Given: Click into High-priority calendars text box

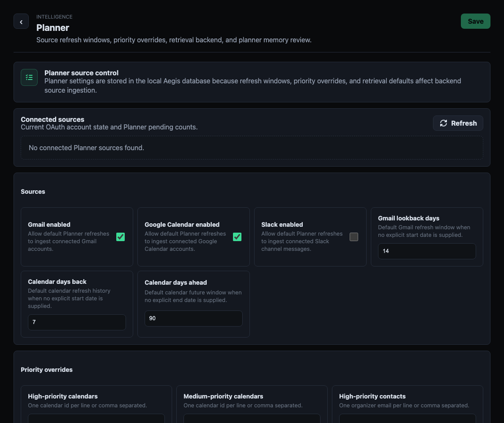Looking at the screenshot, I should point(96,418).
